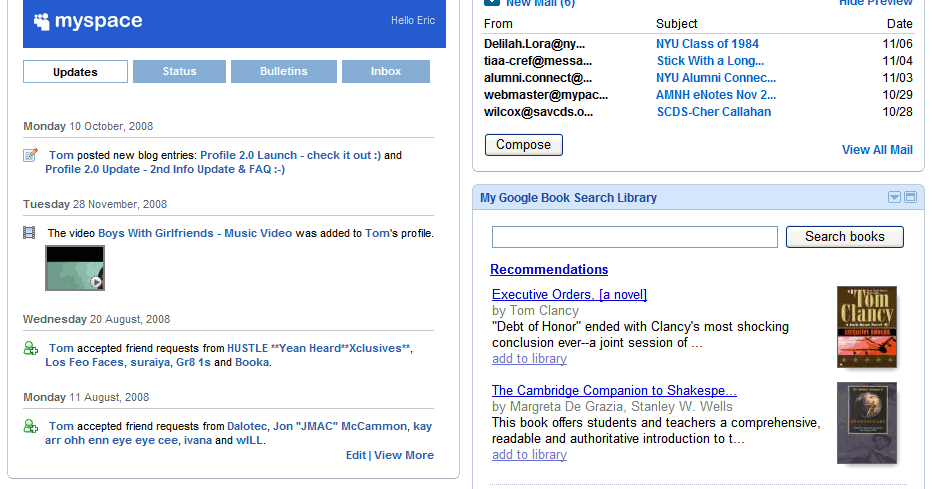This screenshot has width=932, height=489.
Task: Click friend request icon for 20 August
Action: [30, 348]
